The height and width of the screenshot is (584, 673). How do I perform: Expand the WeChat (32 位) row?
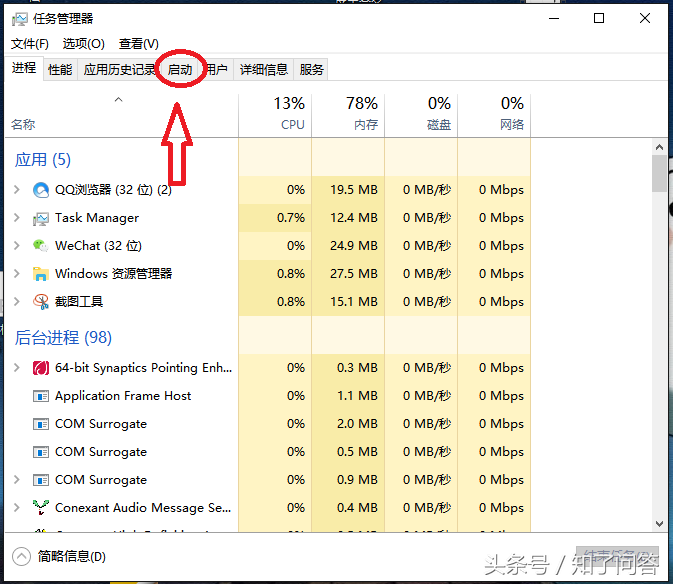(17, 245)
